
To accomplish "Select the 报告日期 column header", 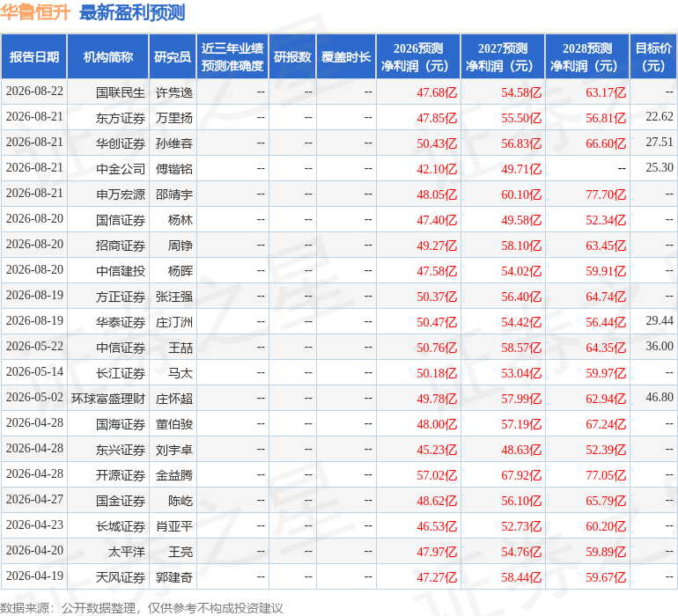I will pos(34,56).
